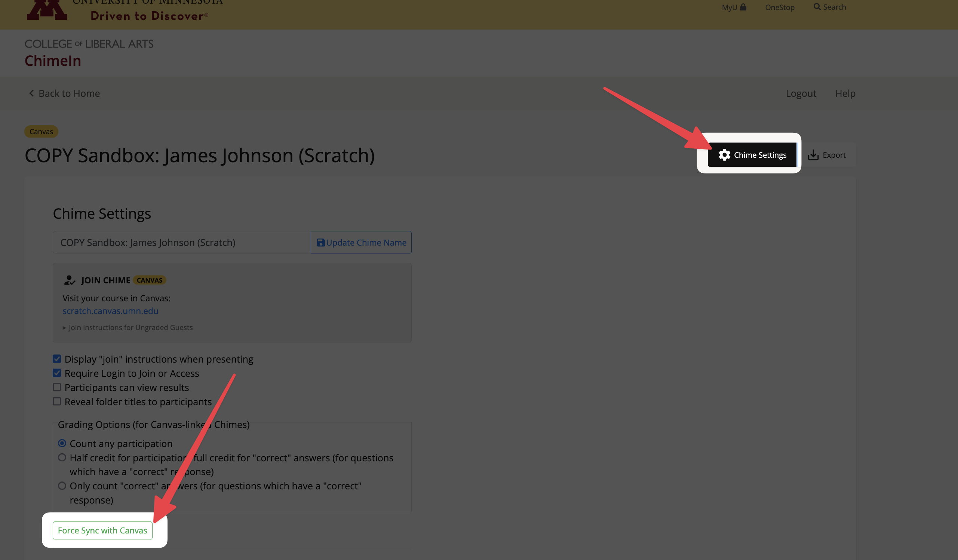Expand Join Instructions for Ungraded Guests

[128, 327]
